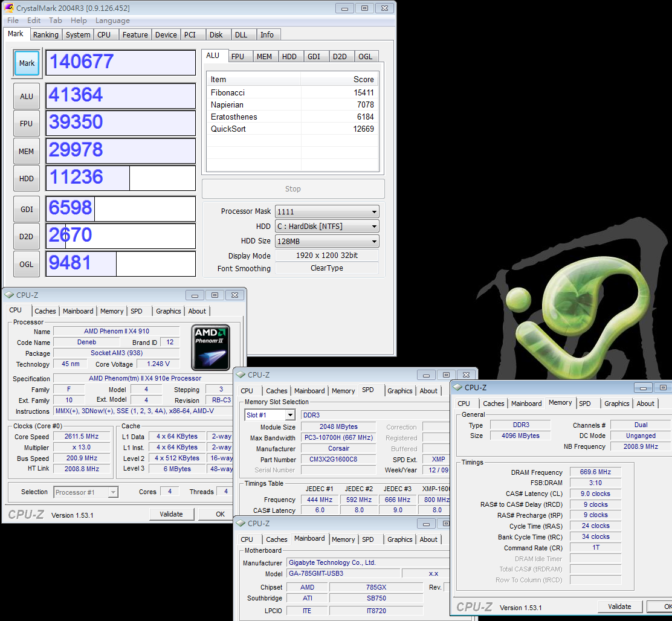This screenshot has height=621, width=672.
Task: Switch to the System tab in CrystalMark
Action: click(x=77, y=34)
